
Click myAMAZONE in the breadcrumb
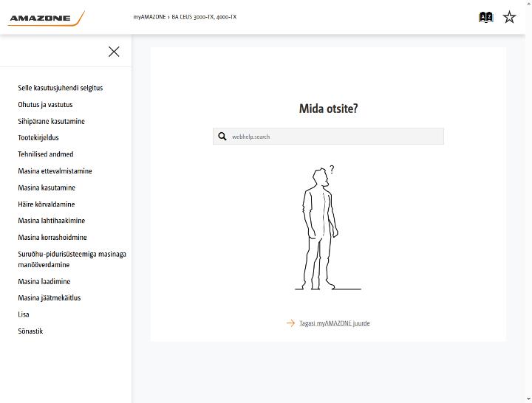coord(149,17)
